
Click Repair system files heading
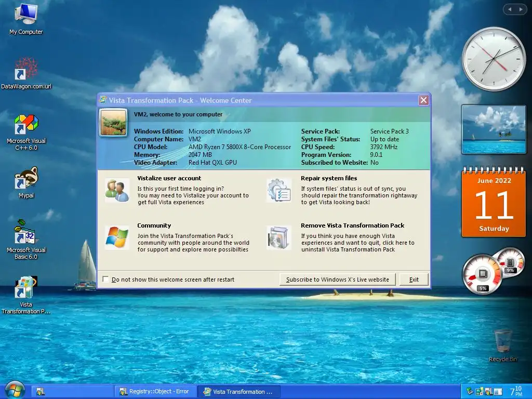pos(329,178)
